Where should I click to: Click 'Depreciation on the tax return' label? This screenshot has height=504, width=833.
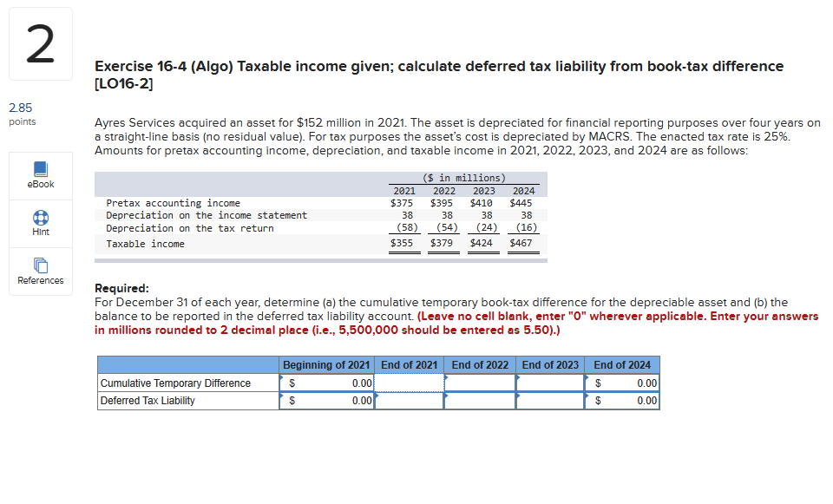(x=190, y=228)
